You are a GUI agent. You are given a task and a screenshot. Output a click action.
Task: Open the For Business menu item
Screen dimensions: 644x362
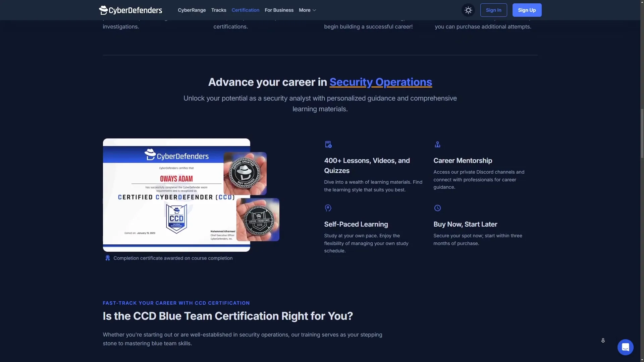pos(279,10)
